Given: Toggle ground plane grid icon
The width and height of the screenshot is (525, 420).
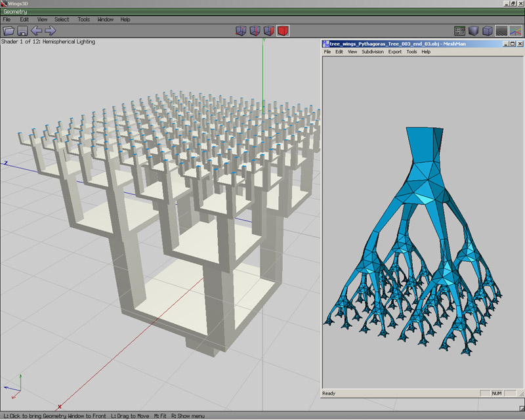Looking at the screenshot, I should (x=501, y=31).
